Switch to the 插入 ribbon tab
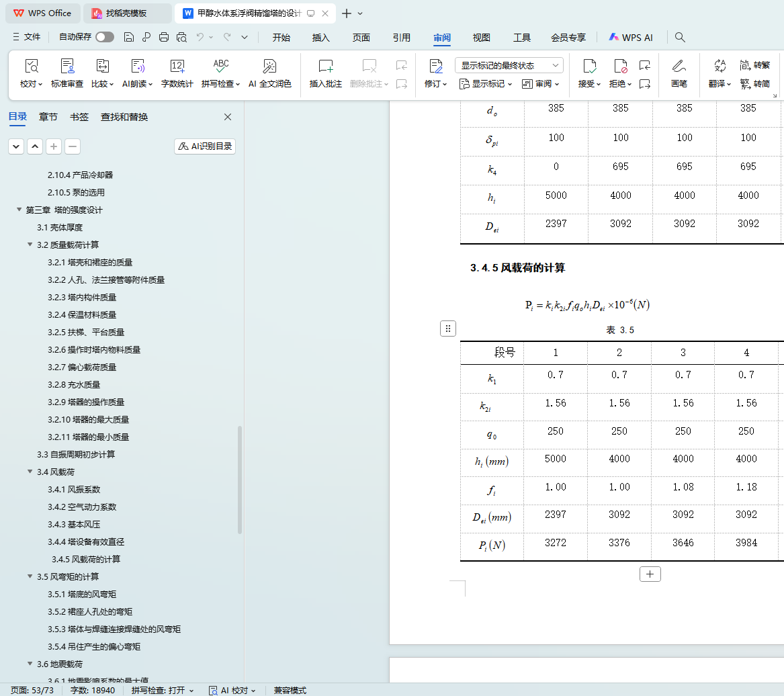The height and width of the screenshot is (696, 784). (321, 38)
